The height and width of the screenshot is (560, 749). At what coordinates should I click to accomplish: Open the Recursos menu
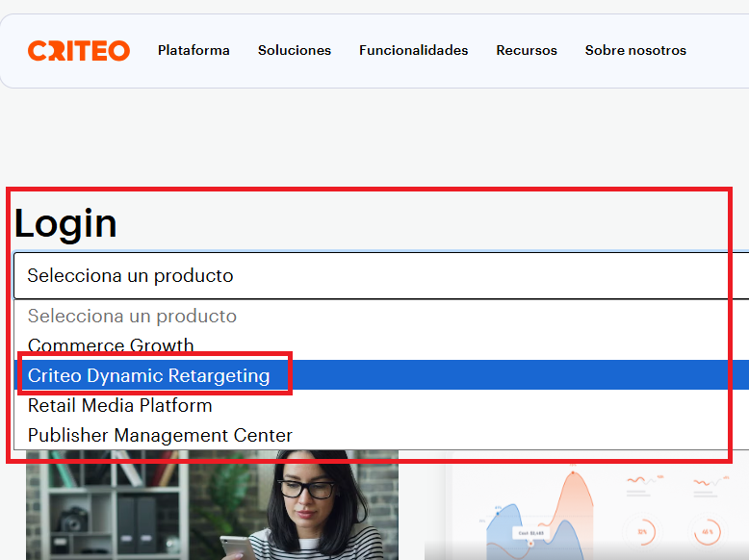tap(527, 50)
